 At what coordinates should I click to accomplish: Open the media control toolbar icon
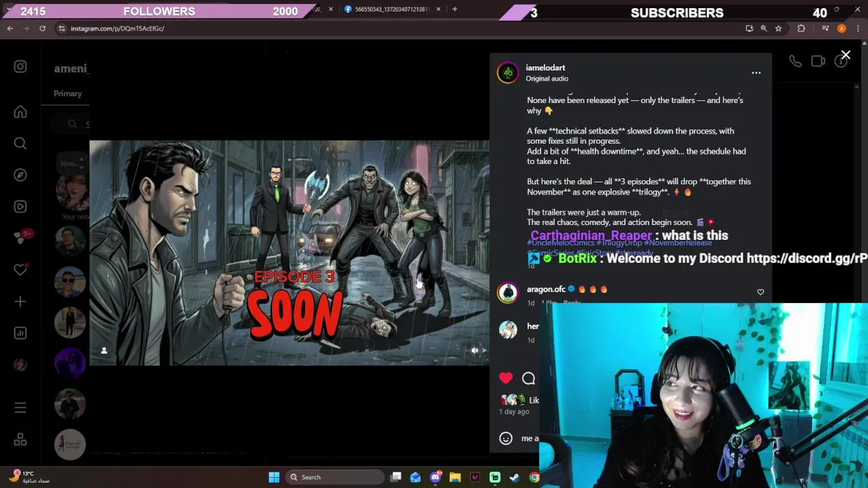[825, 28]
